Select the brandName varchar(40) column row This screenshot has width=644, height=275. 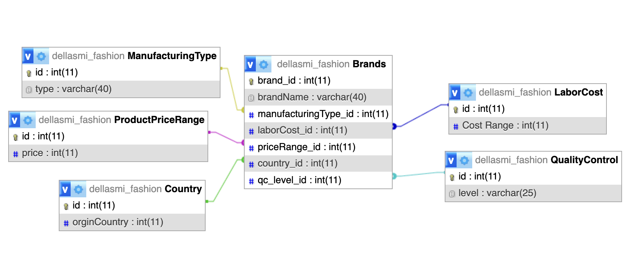[x=312, y=97]
